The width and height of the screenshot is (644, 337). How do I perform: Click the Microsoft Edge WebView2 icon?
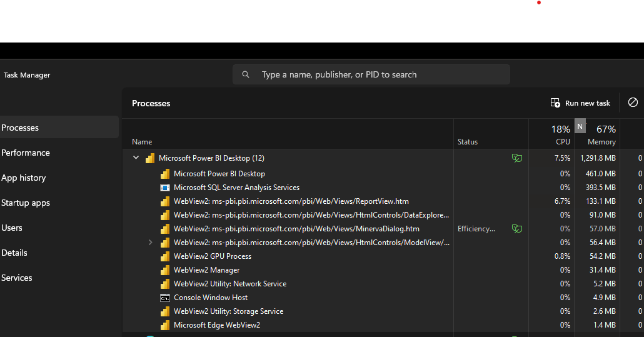pyautogui.click(x=164, y=325)
